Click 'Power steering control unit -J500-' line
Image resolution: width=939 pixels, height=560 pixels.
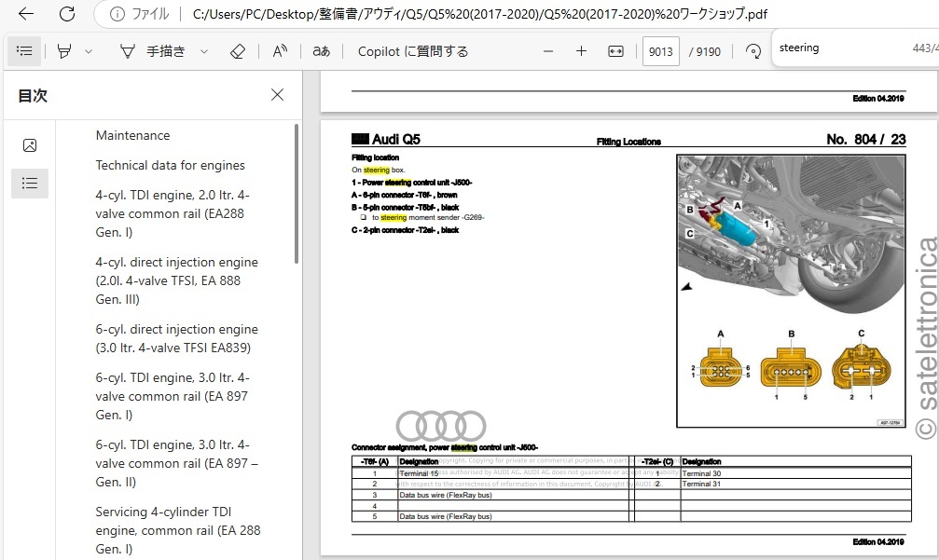[x=412, y=183]
